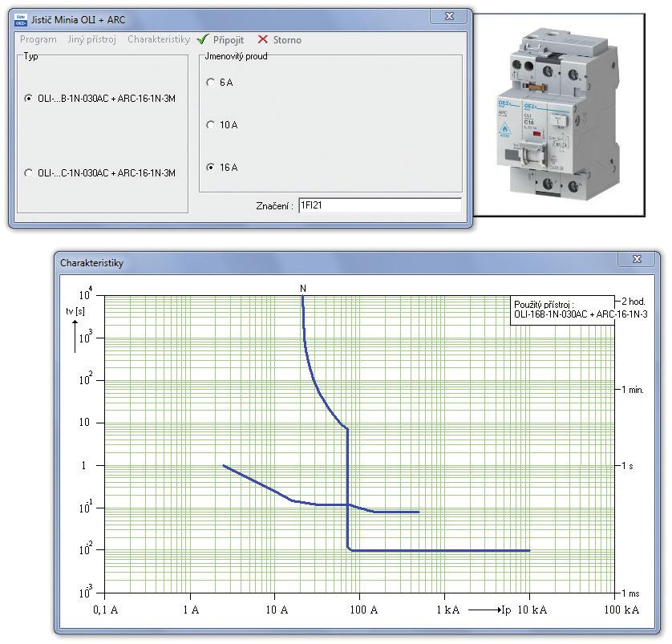Click the red X Storno icon
The height and width of the screenshot is (644, 672).
[x=263, y=39]
